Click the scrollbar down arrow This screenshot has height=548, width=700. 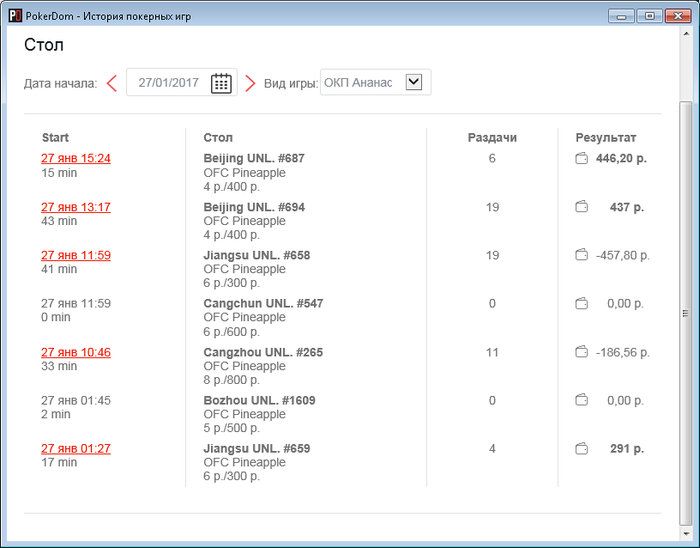click(x=686, y=534)
